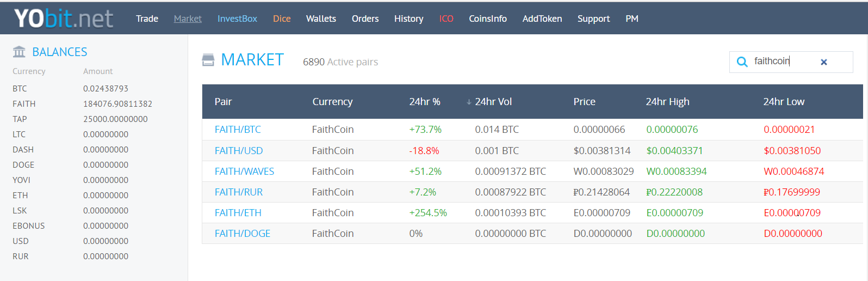Open the ICO section

[447, 19]
